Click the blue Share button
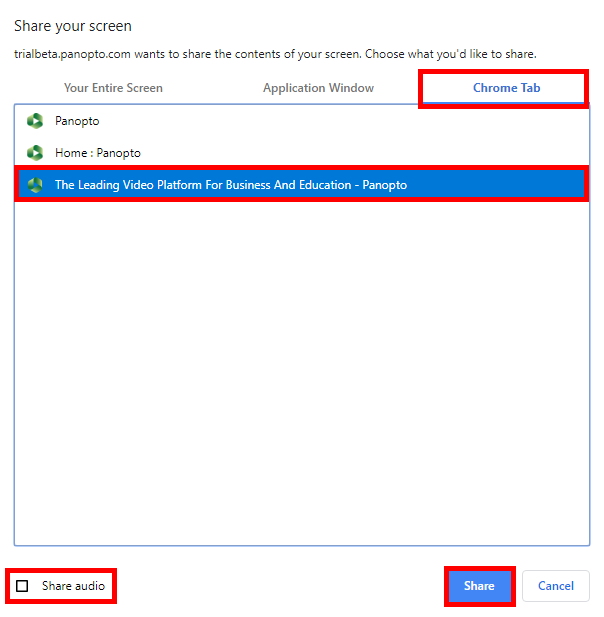Image resolution: width=604 pixels, height=617 pixels. (479, 586)
